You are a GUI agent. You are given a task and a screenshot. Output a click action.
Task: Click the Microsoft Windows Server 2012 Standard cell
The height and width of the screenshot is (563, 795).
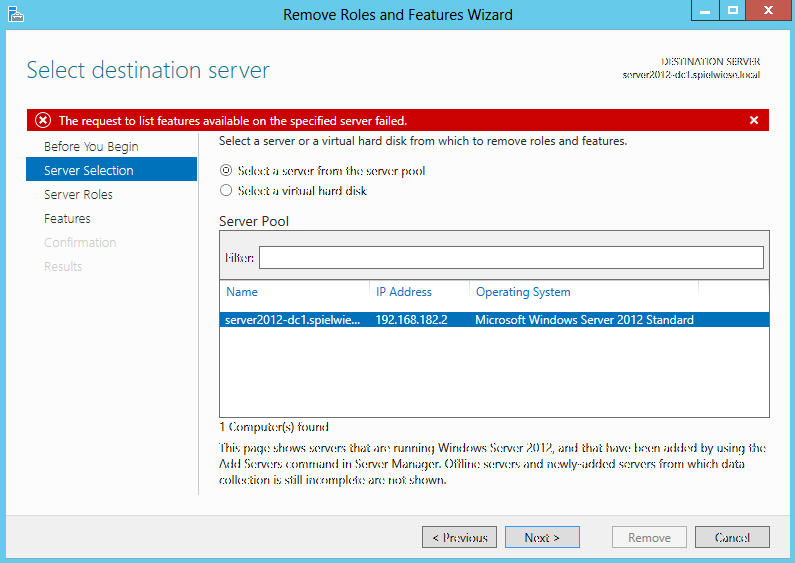584,320
